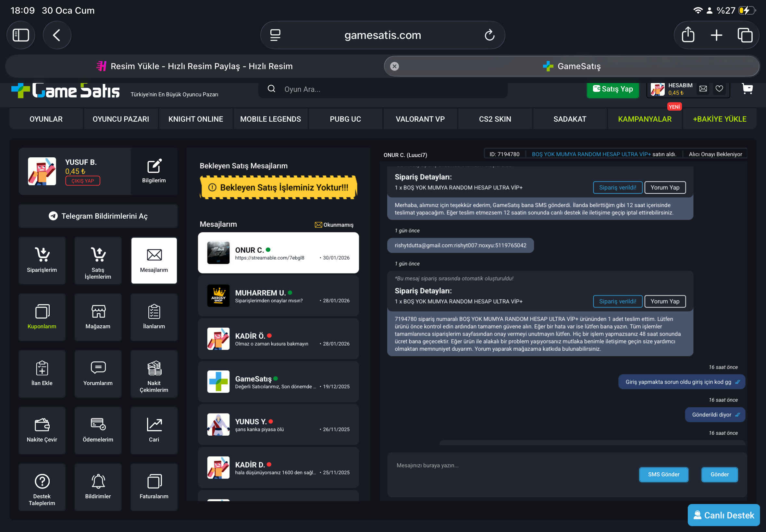Open OYUNCU PAZARI menu
The height and width of the screenshot is (532, 766).
pos(121,119)
